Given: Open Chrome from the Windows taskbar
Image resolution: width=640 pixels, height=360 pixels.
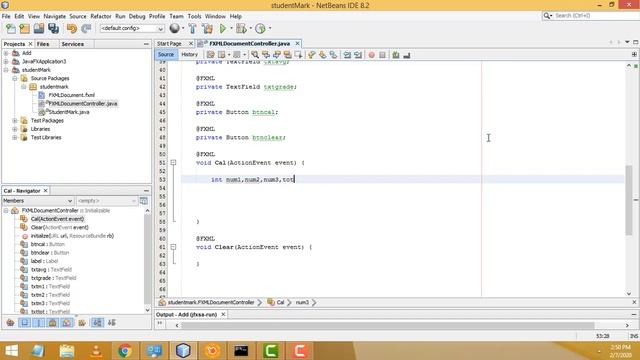Looking at the screenshot, I should click(x=125, y=351).
